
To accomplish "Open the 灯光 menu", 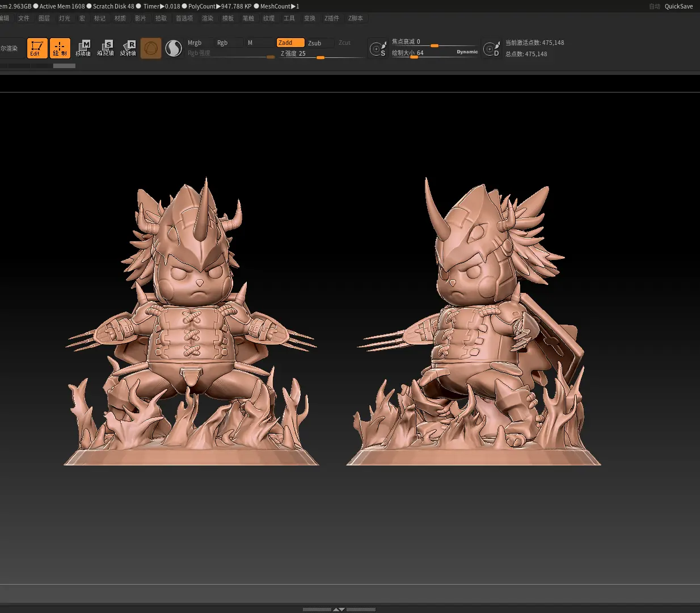I will (65, 18).
